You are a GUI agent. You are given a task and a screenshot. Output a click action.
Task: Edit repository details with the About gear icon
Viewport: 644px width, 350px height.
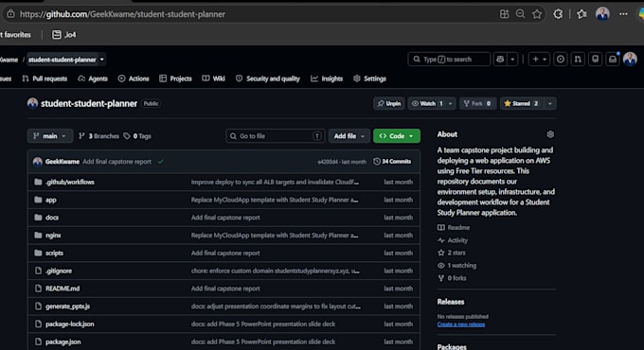(550, 134)
